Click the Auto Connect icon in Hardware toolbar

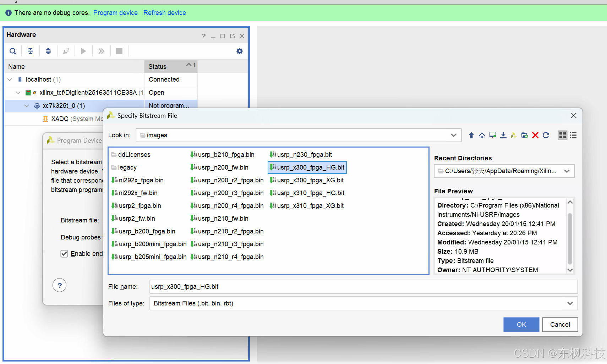pyautogui.click(x=66, y=51)
